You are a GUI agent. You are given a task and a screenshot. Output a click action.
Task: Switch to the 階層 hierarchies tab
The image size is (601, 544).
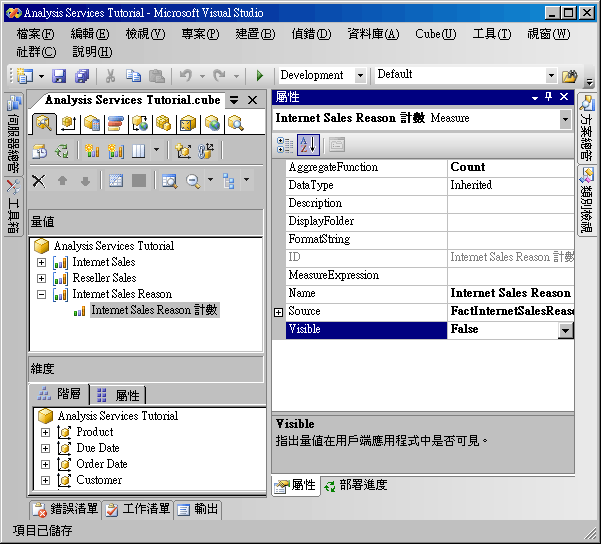pyautogui.click(x=59, y=394)
